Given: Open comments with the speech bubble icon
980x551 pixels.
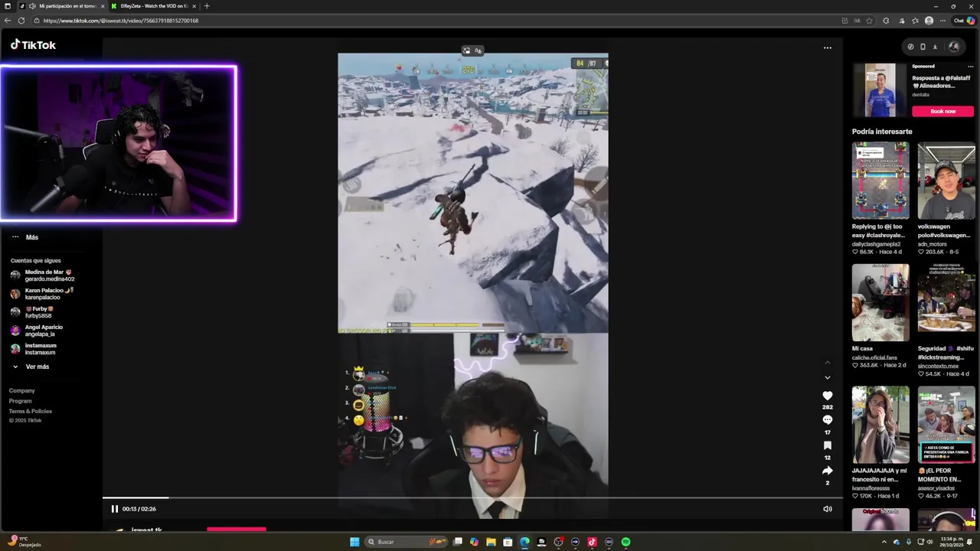Looking at the screenshot, I should (827, 420).
